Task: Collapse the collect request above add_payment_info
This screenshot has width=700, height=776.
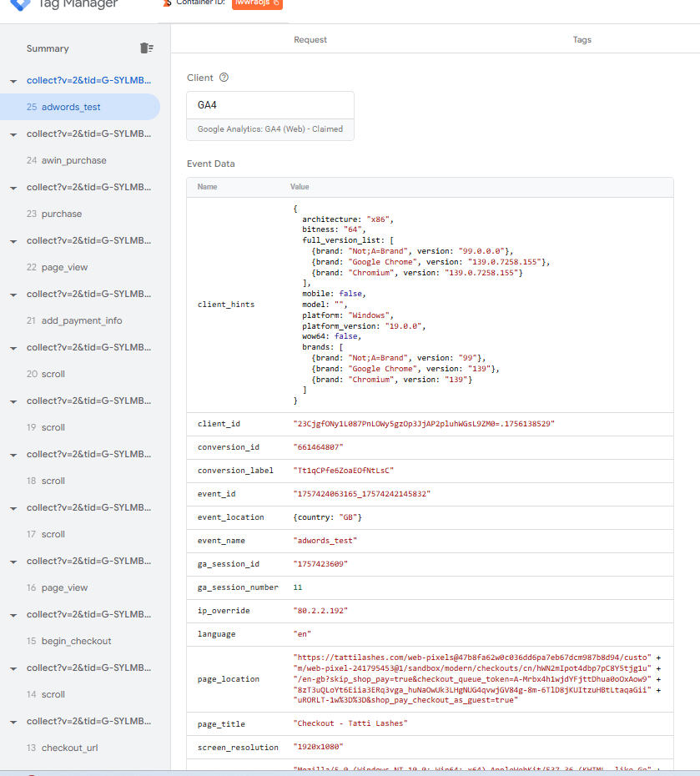Action: [x=13, y=295]
